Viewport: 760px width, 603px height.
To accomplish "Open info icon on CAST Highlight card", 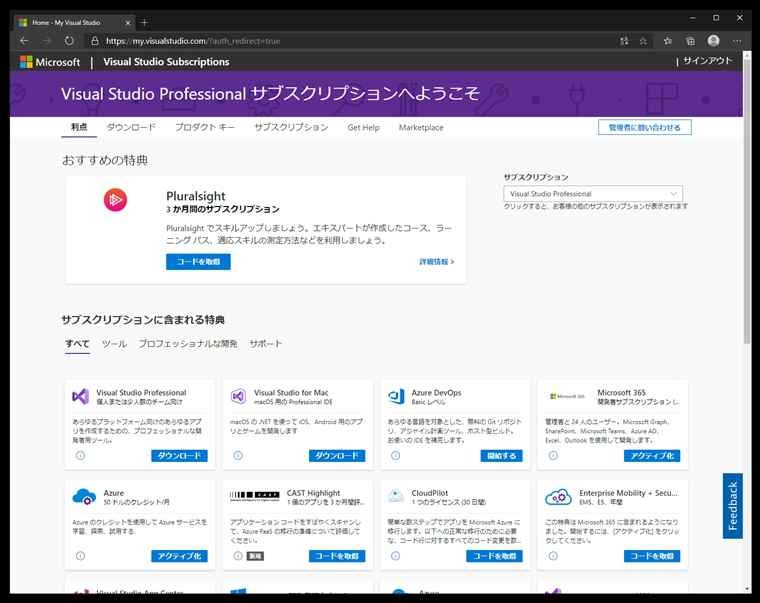I will 238,556.
